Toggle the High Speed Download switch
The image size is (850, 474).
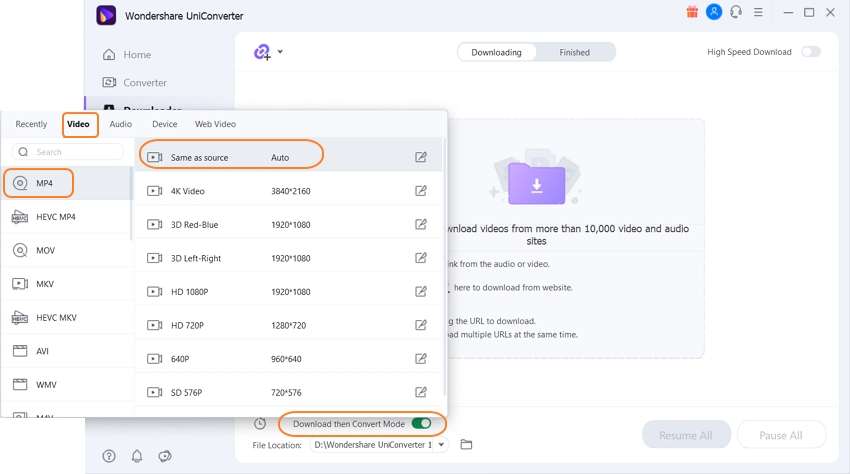pyautogui.click(x=810, y=52)
